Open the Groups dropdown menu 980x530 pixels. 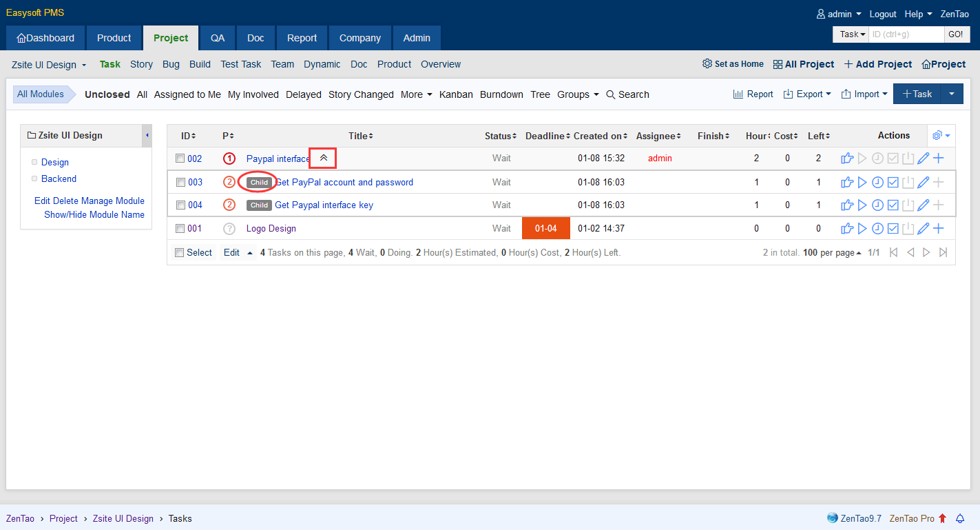tap(577, 94)
